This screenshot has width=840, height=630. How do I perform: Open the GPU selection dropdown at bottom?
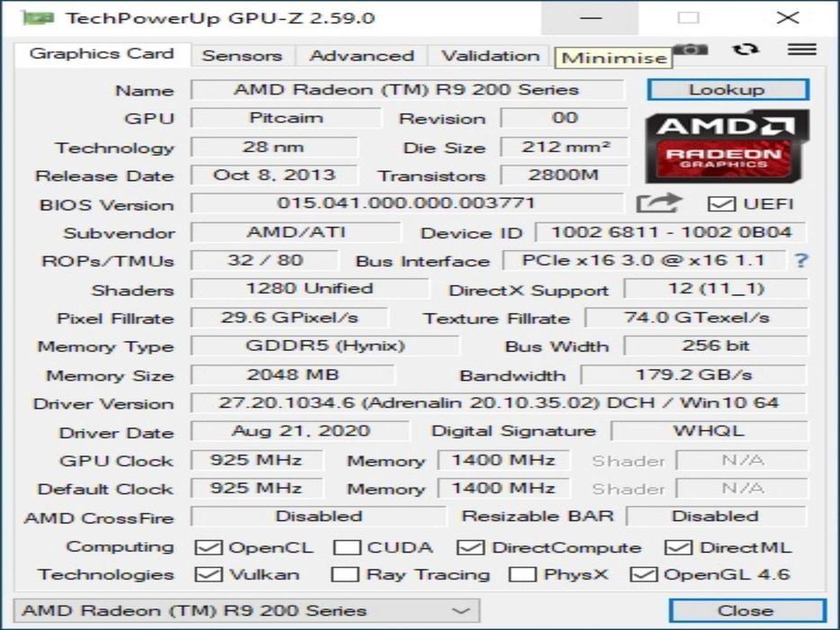tap(246, 611)
